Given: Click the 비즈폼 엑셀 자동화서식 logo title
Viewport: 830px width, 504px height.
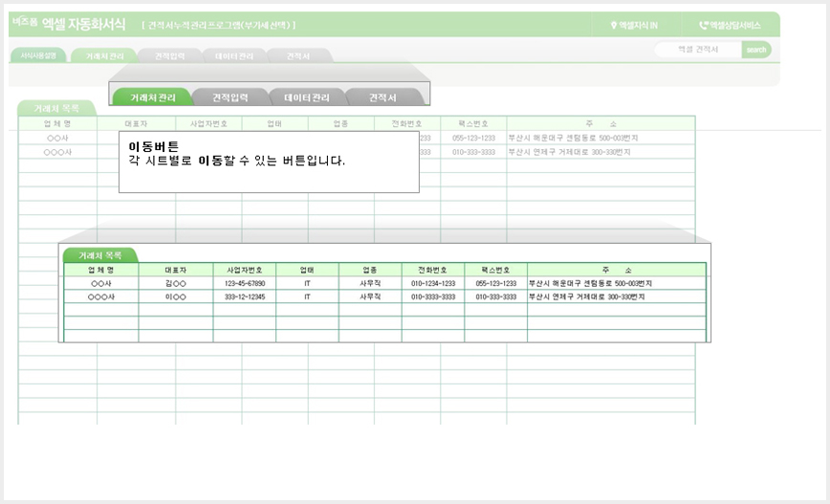Looking at the screenshot, I should [x=69, y=24].
